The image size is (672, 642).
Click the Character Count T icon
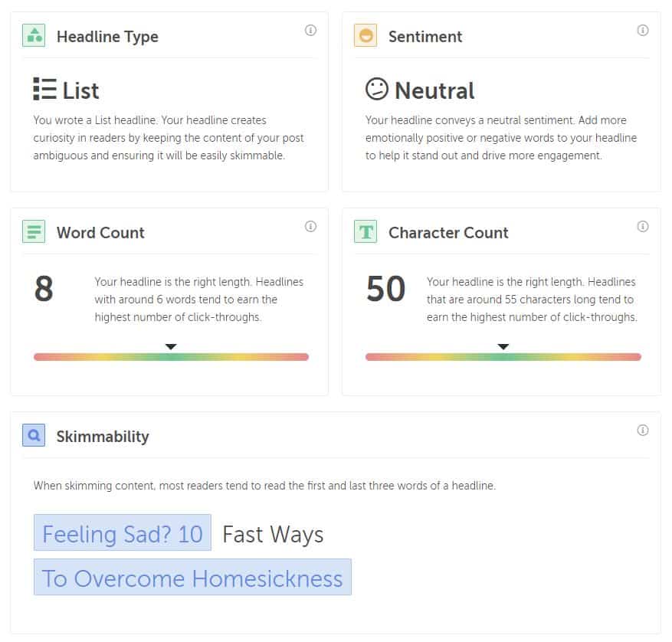click(366, 231)
